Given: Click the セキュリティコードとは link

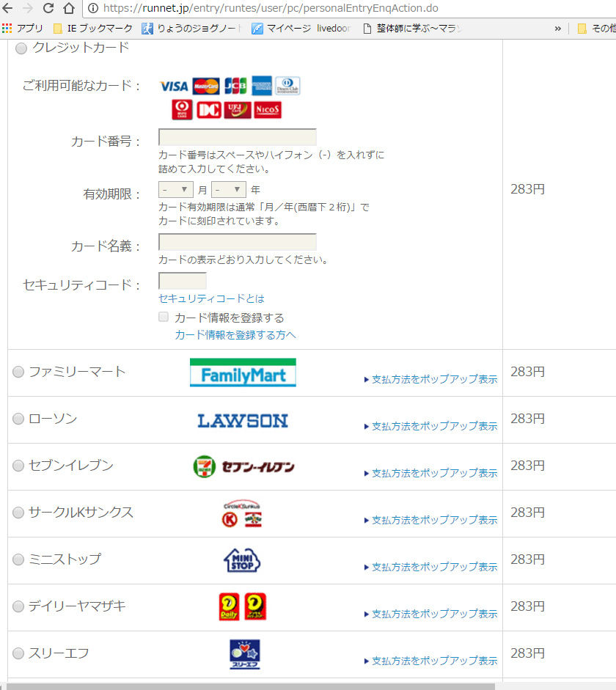Looking at the screenshot, I should [x=211, y=298].
